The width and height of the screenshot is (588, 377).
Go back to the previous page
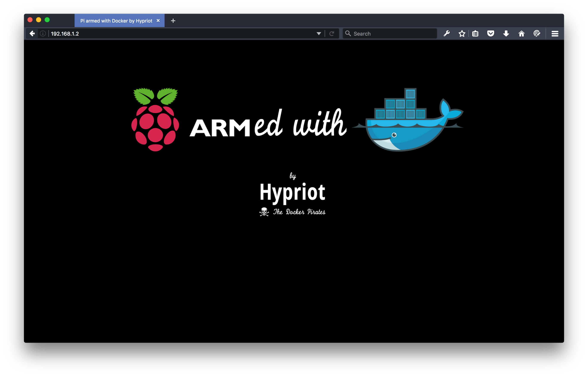point(32,33)
